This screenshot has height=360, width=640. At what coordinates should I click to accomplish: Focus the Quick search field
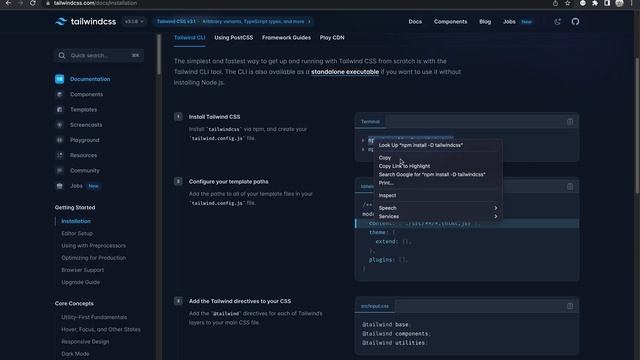coord(99,56)
